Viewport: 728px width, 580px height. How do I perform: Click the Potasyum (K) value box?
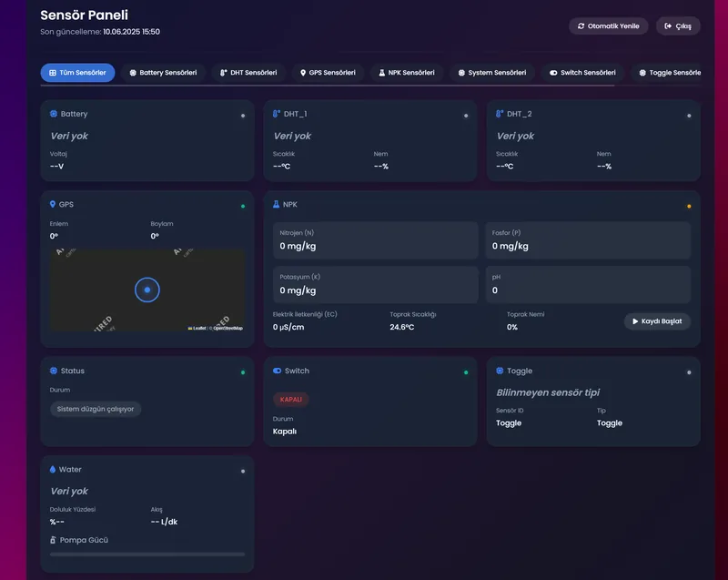(x=375, y=285)
